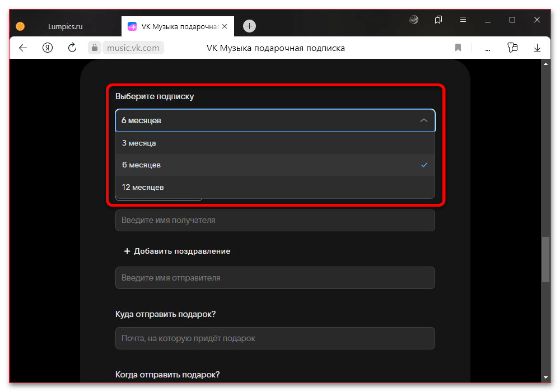Go back using the browser back arrow
This screenshot has width=560, height=392.
tap(23, 48)
